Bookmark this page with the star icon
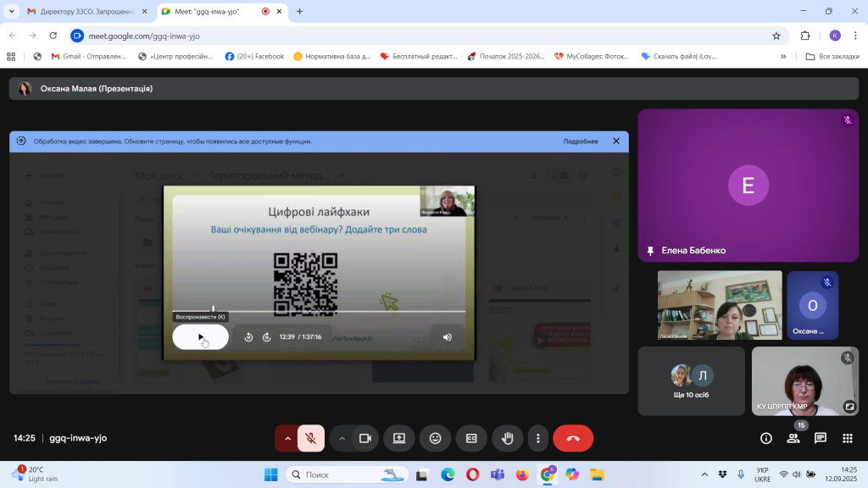 776,36
